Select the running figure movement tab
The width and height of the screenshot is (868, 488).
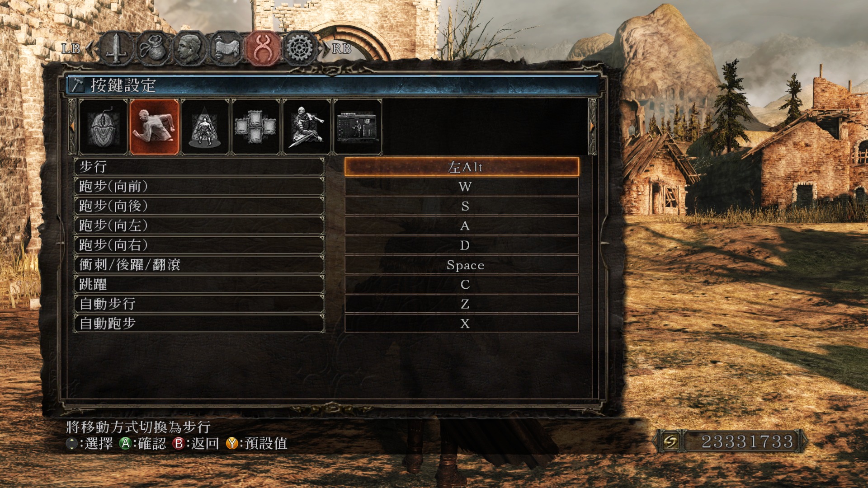pyautogui.click(x=154, y=127)
